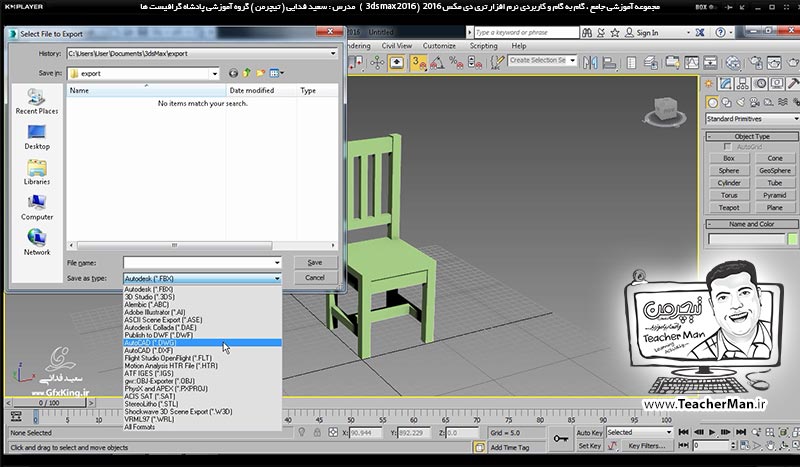Image resolution: width=800 pixels, height=467 pixels.
Task: Switch to the Display panel tab
Action: [x=777, y=84]
